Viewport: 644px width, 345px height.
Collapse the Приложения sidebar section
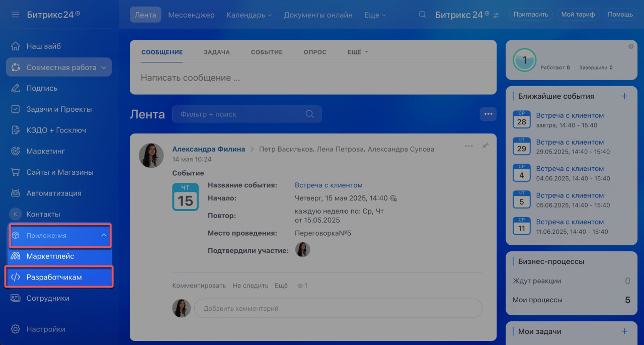click(104, 235)
